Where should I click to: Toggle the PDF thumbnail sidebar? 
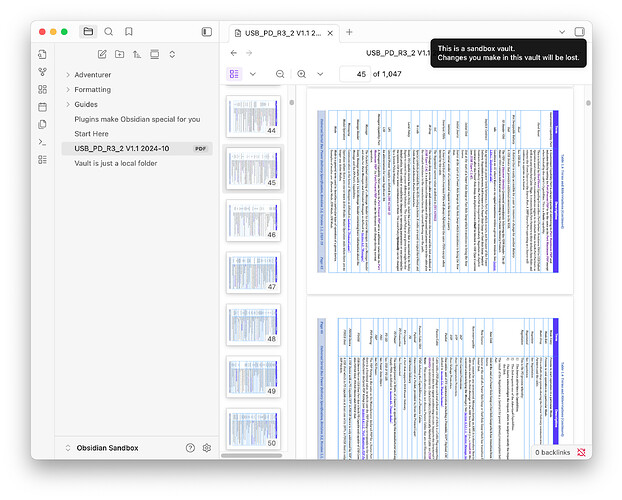[234, 74]
